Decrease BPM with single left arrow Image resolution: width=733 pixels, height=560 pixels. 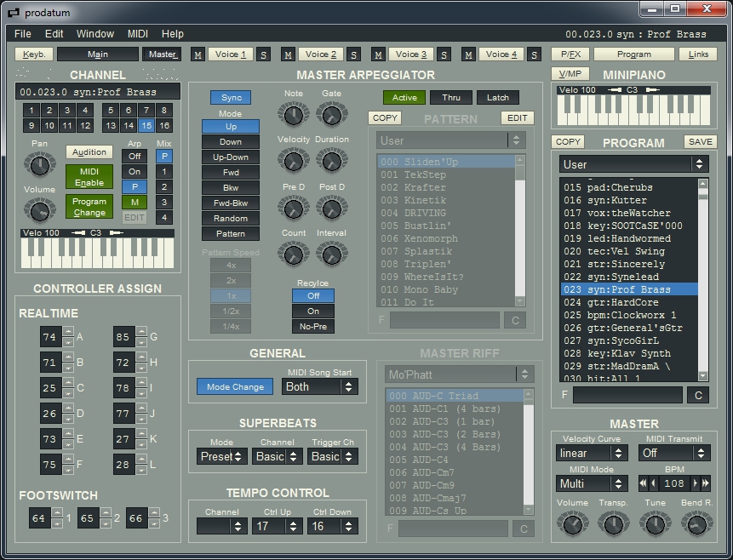(x=654, y=483)
